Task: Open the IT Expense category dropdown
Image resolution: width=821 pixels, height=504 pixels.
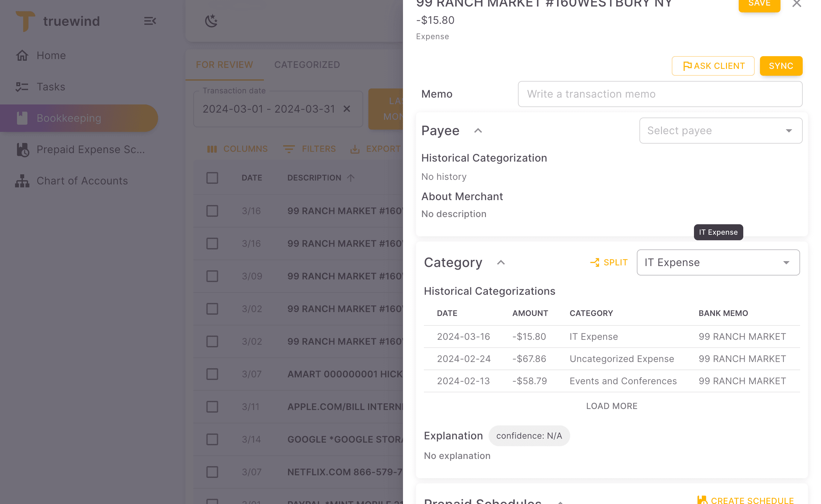Action: pos(717,262)
